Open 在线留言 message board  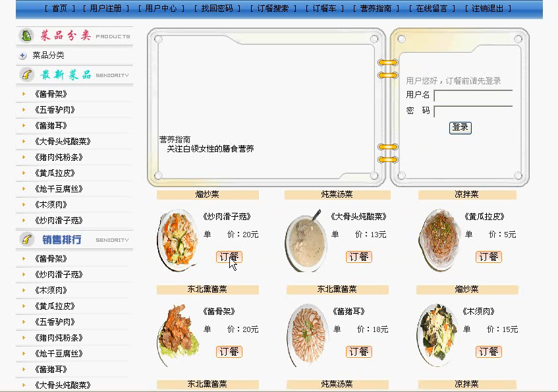click(x=432, y=9)
